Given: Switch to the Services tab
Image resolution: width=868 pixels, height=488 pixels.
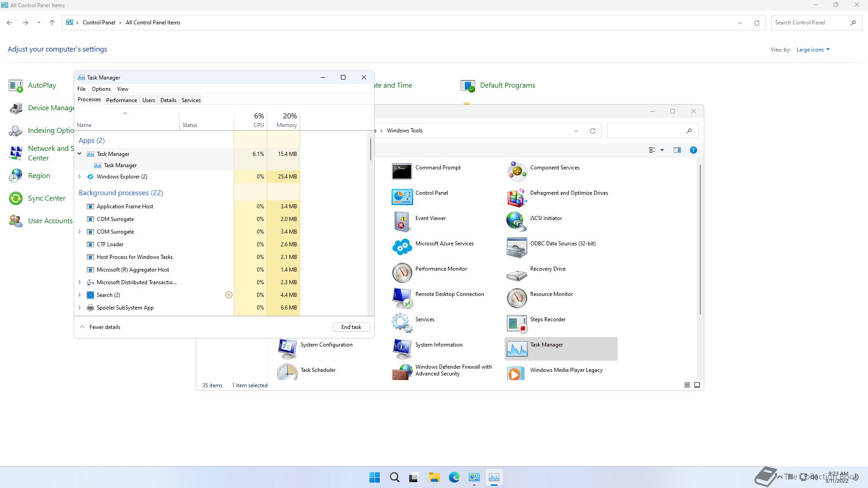Looking at the screenshot, I should coord(191,100).
